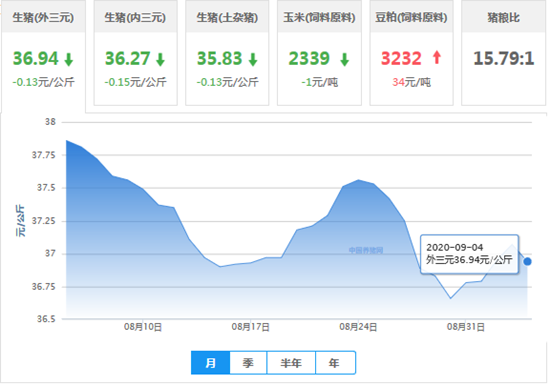Open the 玉米(饲料原料) price tab
The height and width of the screenshot is (385, 550).
(x=319, y=53)
